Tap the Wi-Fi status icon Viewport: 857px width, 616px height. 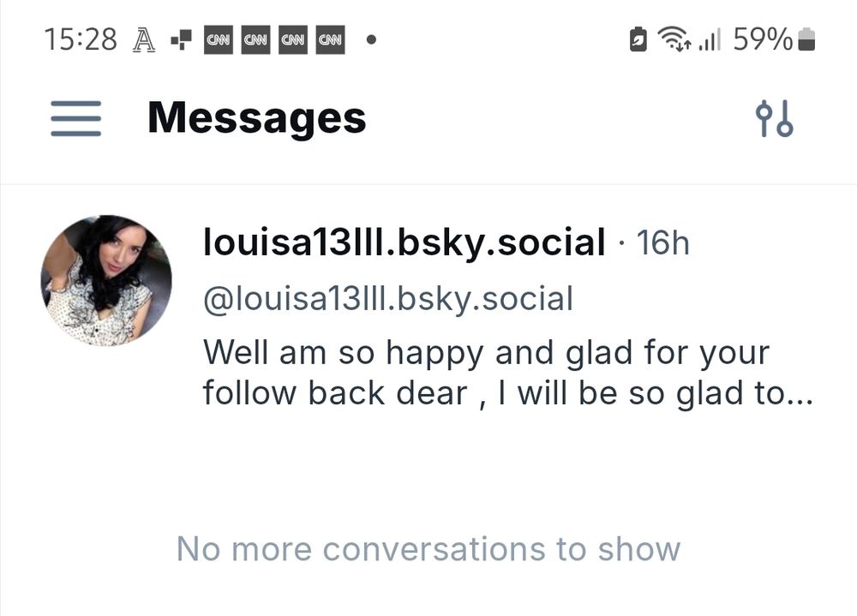[x=674, y=40]
